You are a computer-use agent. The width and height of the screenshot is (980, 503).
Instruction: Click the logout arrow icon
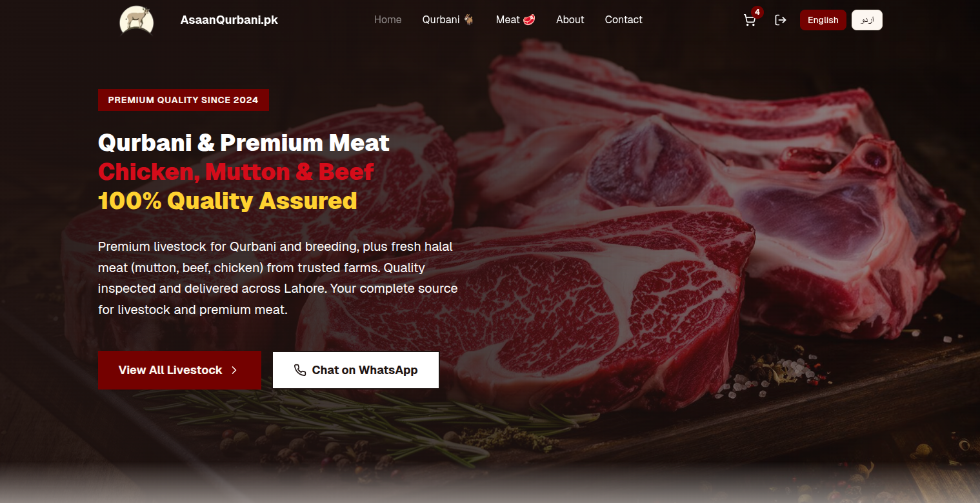781,20
